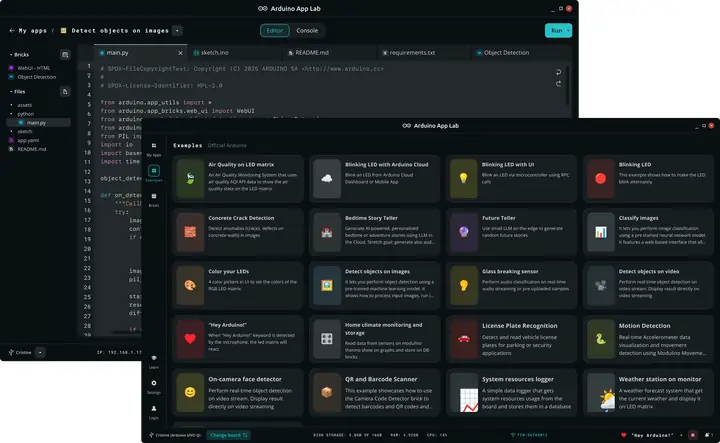Go back using the My apps arrow
720x443 pixels.
tap(11, 31)
